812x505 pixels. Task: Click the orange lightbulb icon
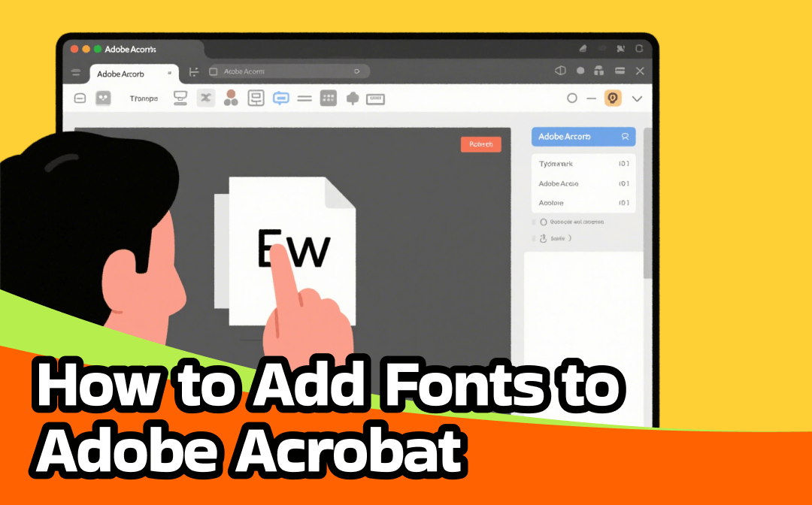point(613,98)
